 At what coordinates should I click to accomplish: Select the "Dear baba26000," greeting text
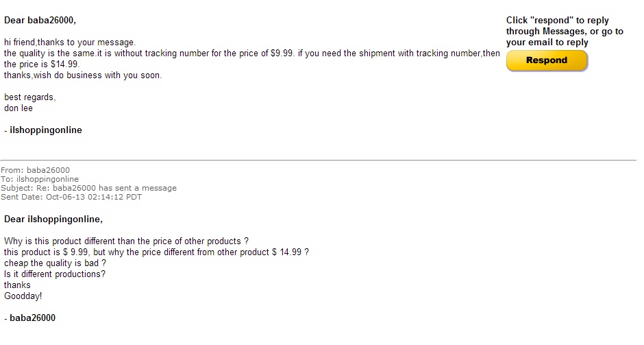click(x=40, y=20)
